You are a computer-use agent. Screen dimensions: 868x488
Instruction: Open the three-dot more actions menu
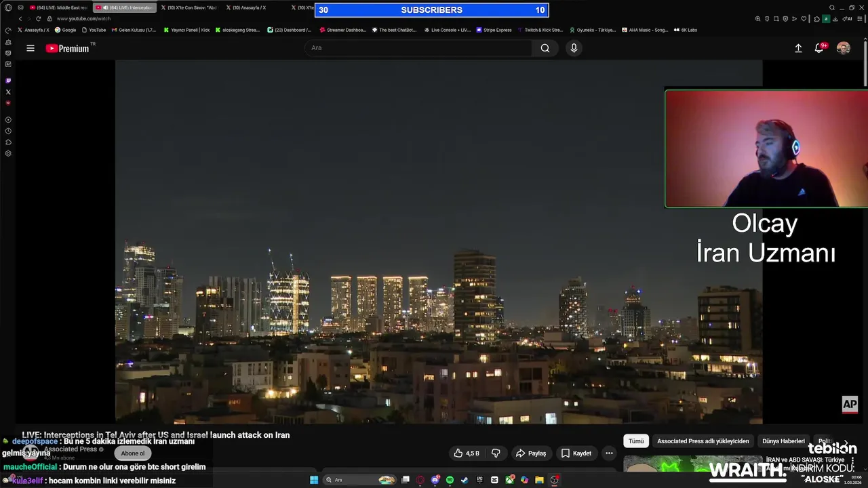tap(609, 453)
